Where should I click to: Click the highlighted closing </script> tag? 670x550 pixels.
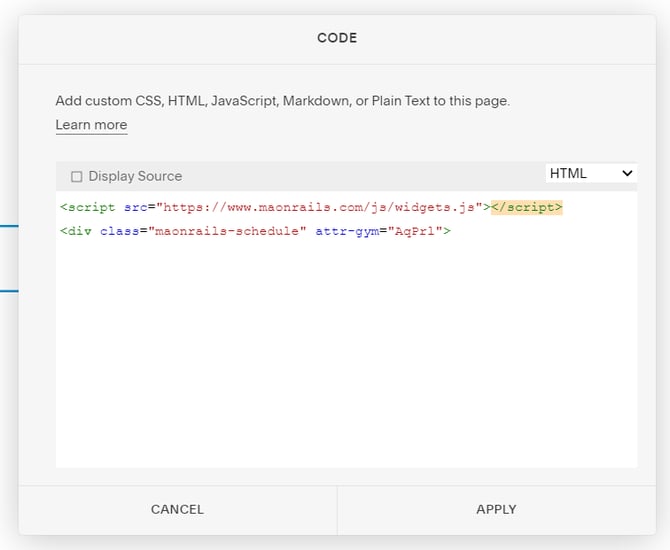[x=526, y=207]
